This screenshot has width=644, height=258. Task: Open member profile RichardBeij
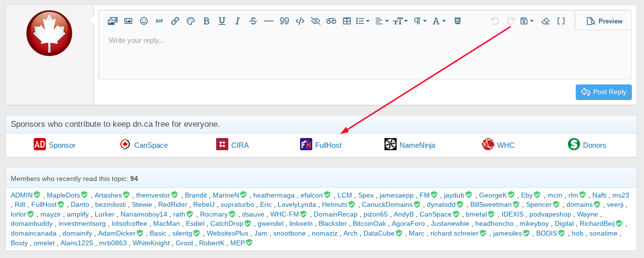pos(597,223)
